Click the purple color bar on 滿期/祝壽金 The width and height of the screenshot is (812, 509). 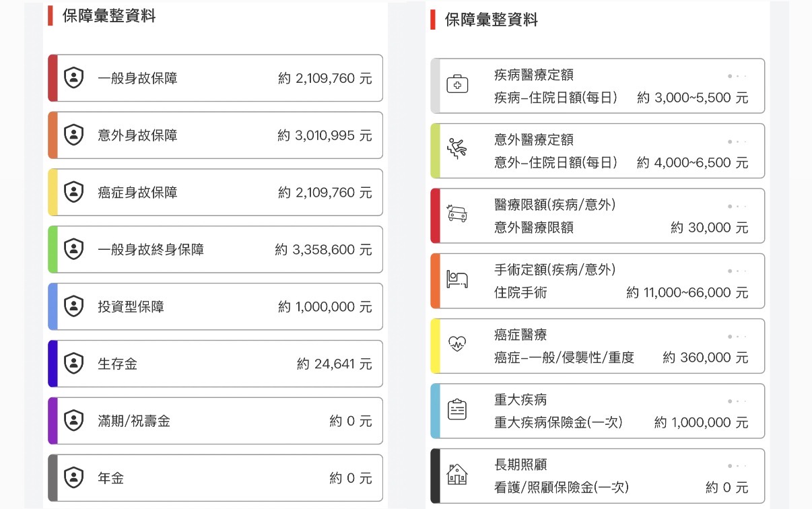(53, 421)
